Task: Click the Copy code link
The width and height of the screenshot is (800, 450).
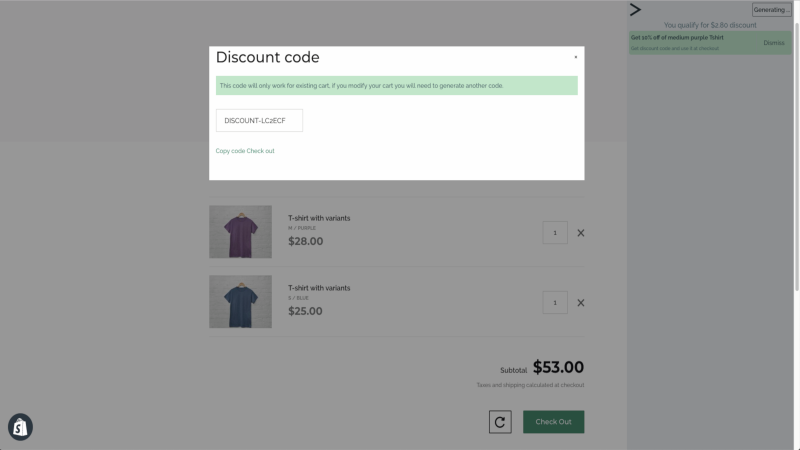Action: click(230, 151)
